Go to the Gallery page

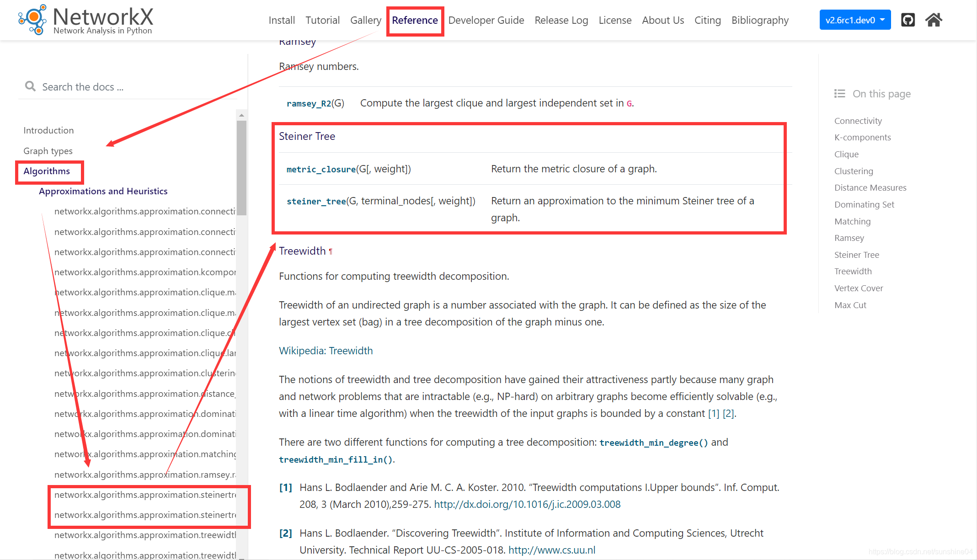[x=365, y=20]
